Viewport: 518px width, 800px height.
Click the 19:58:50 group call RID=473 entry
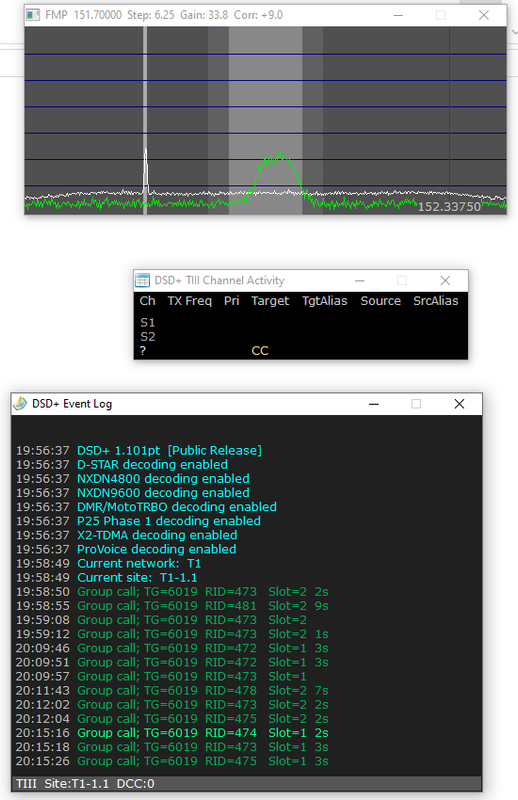[x=172, y=592]
